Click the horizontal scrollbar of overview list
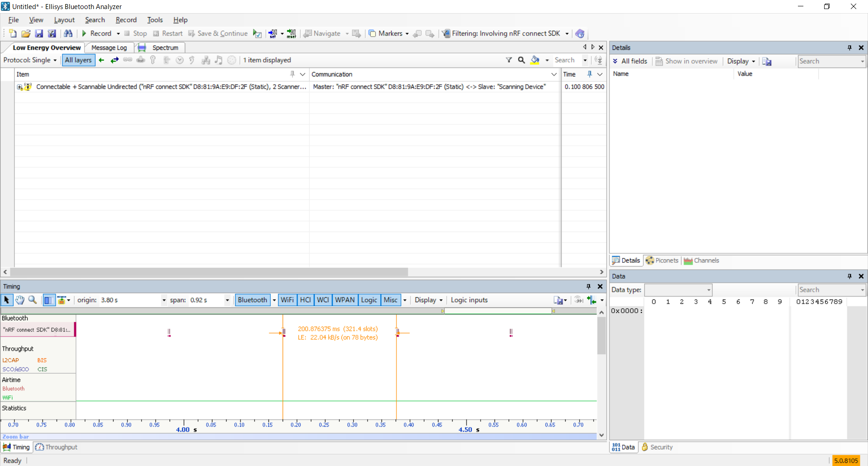This screenshot has width=868, height=466. coord(209,272)
